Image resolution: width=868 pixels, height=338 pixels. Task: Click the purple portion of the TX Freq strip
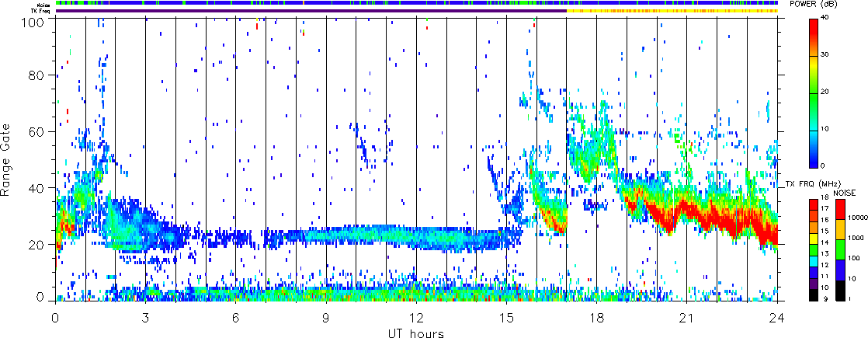click(311, 11)
